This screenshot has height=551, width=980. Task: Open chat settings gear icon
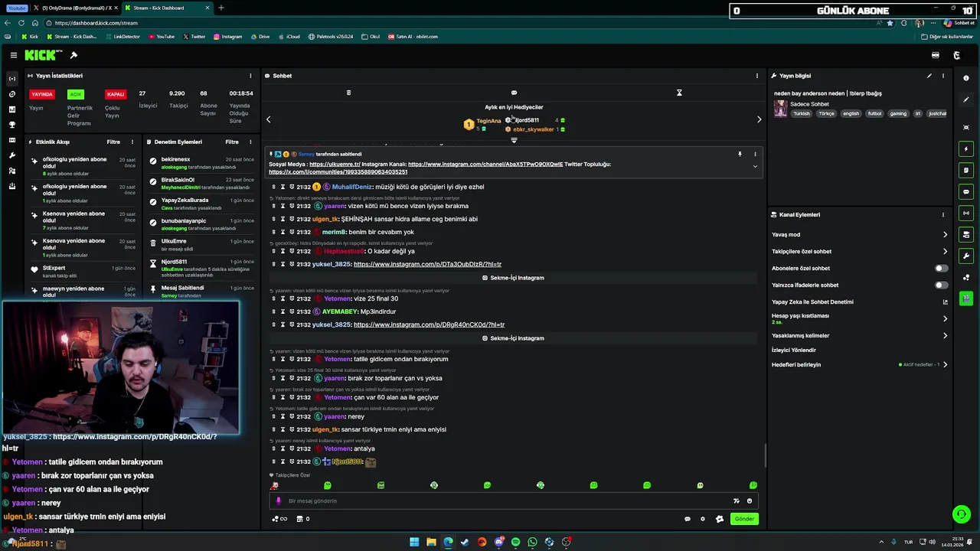tap(703, 519)
